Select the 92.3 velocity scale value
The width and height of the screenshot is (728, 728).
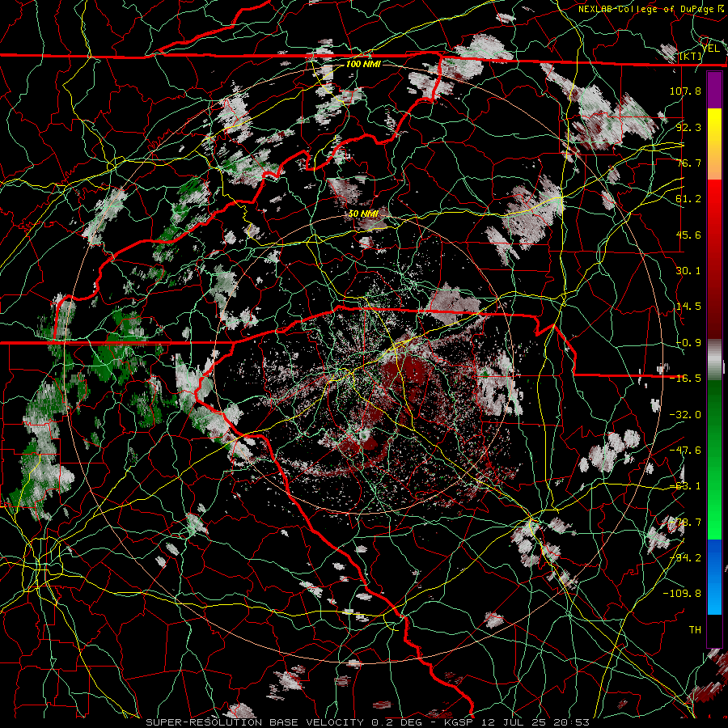coord(688,127)
